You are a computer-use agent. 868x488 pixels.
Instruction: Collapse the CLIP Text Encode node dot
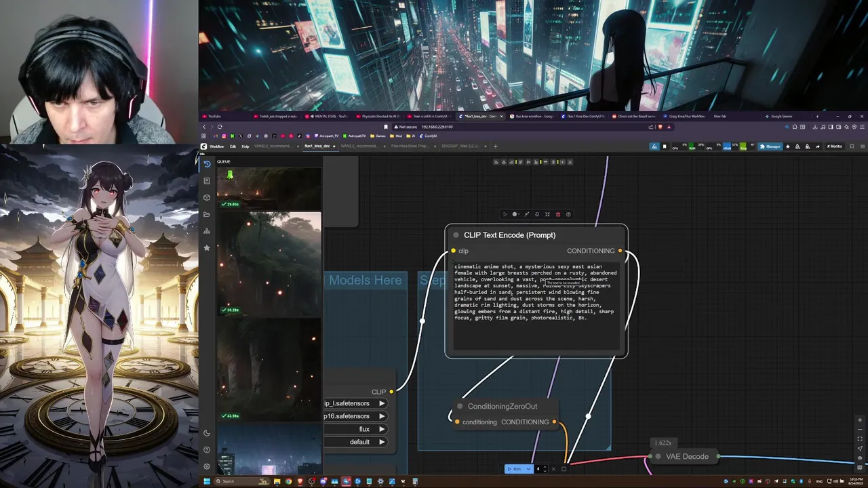tap(456, 235)
